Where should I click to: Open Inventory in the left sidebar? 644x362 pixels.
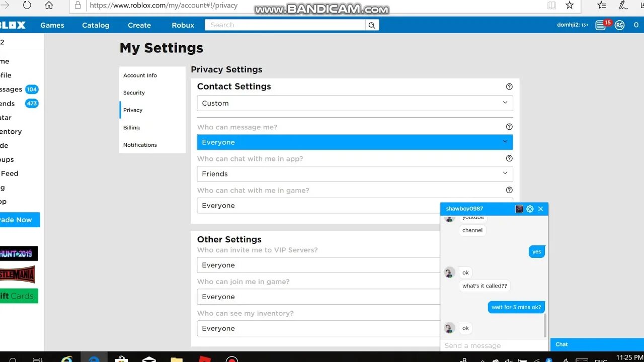tap(11, 131)
